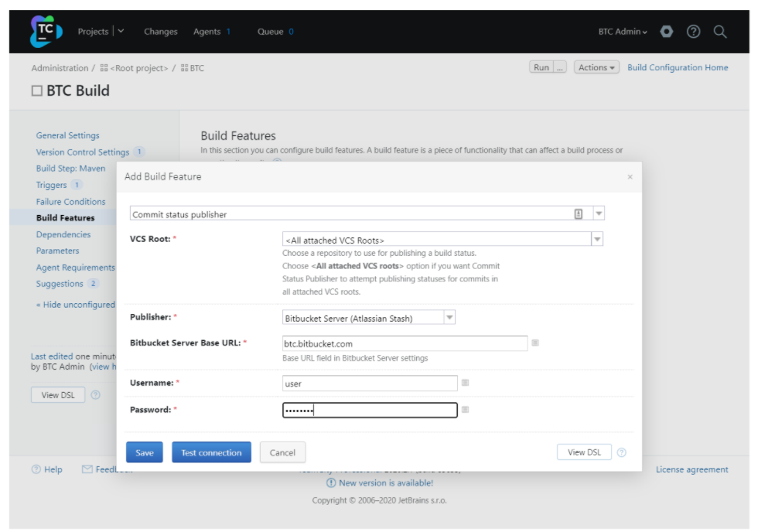Click the Username input field
This screenshot has height=532, width=758.
click(370, 384)
